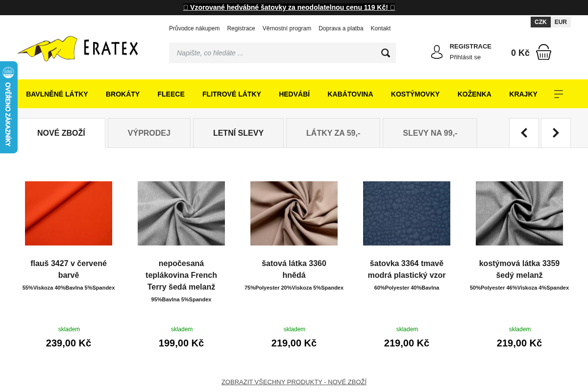Open Brokáty category

(122, 94)
